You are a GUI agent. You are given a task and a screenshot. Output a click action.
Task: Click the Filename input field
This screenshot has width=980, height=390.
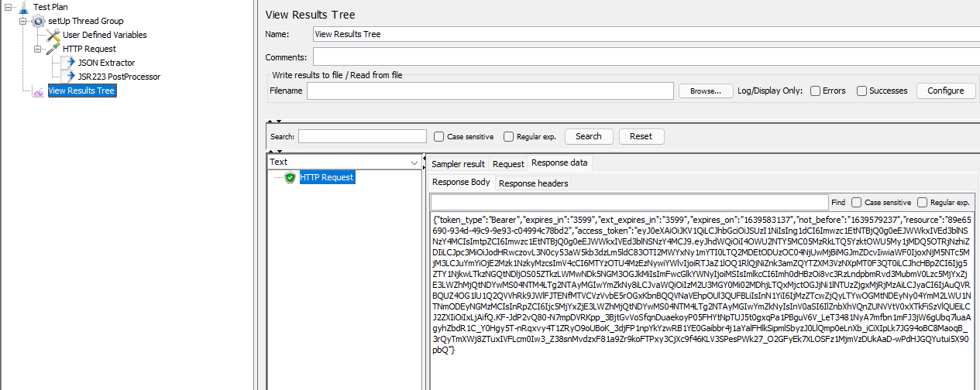(490, 91)
